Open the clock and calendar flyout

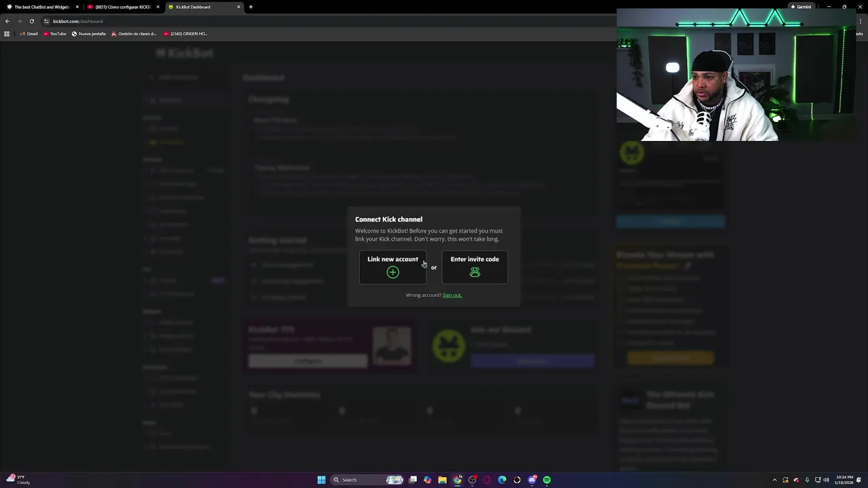(844, 480)
